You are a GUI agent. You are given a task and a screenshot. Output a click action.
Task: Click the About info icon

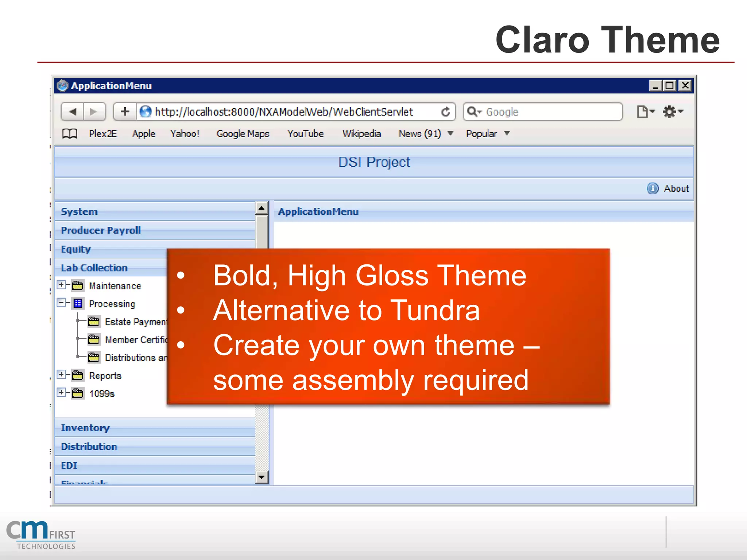coord(652,188)
